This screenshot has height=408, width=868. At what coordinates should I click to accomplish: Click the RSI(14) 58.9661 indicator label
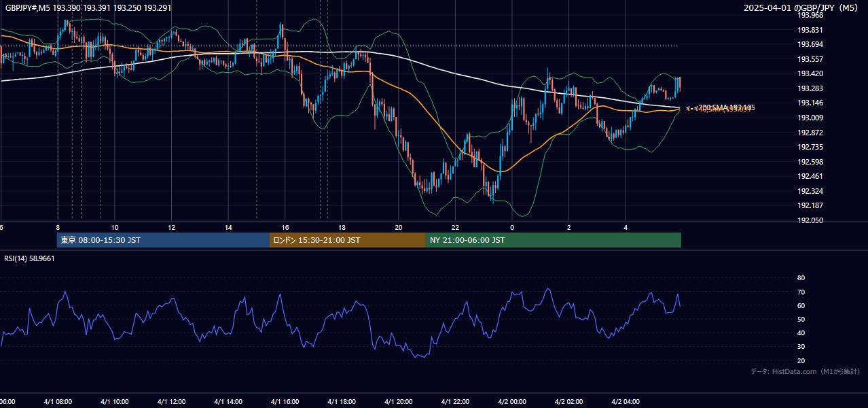point(30,258)
